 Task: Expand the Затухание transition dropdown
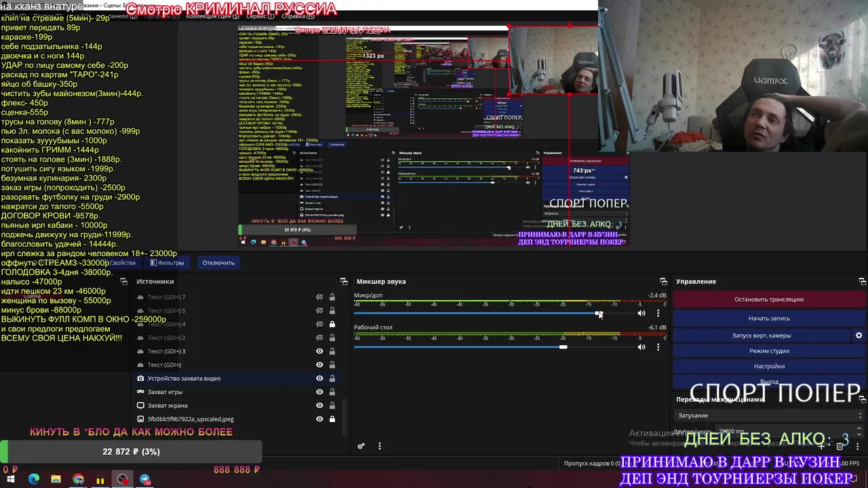pos(769,415)
